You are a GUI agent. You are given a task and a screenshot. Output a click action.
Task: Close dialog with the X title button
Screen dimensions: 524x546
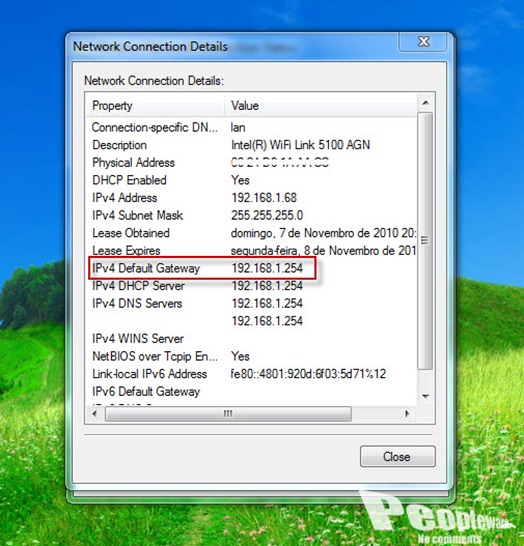click(x=423, y=42)
